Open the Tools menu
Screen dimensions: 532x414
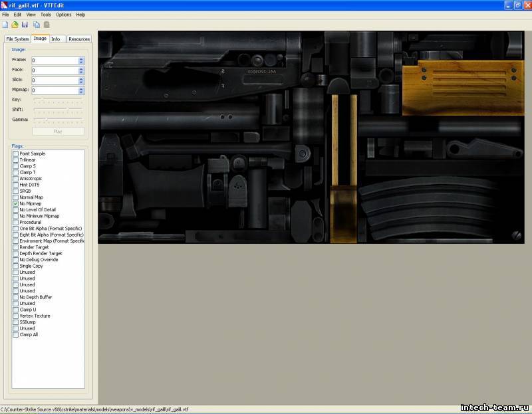[x=45, y=15]
